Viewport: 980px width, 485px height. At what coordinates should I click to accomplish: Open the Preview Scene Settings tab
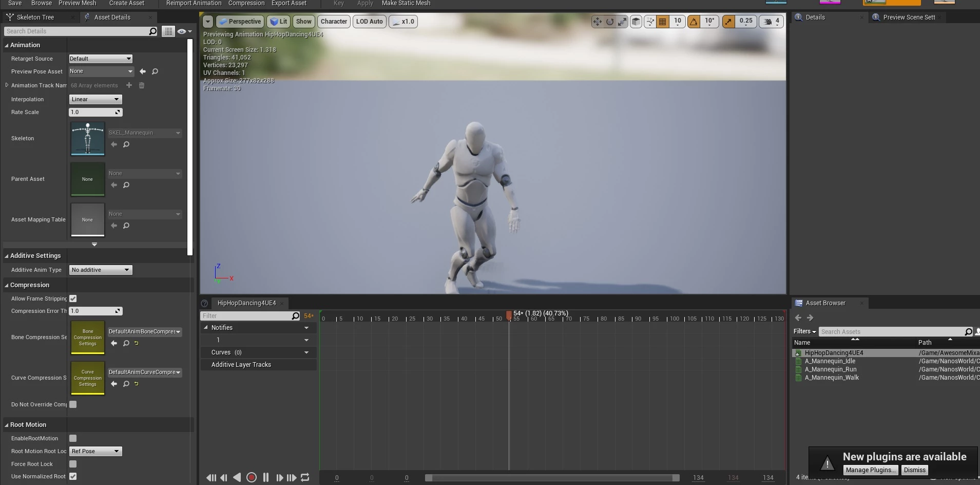tap(909, 17)
